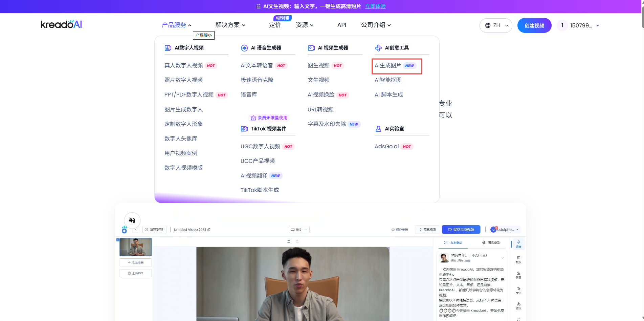Click the AI创意工具 category icon
The height and width of the screenshot is (321, 644).
pos(378,48)
